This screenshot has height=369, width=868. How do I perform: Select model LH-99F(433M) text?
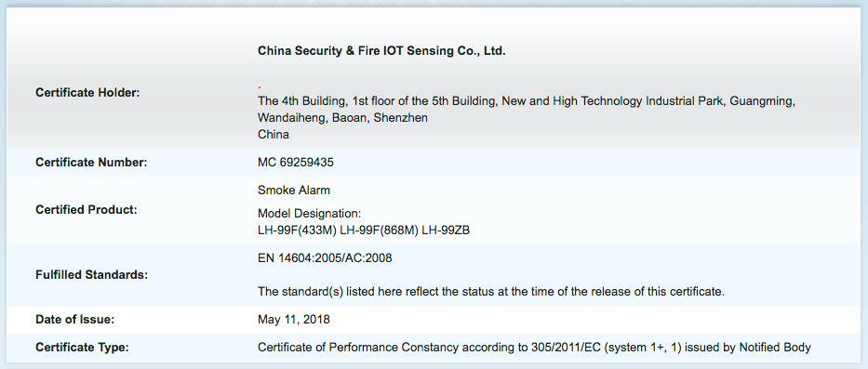(x=297, y=231)
